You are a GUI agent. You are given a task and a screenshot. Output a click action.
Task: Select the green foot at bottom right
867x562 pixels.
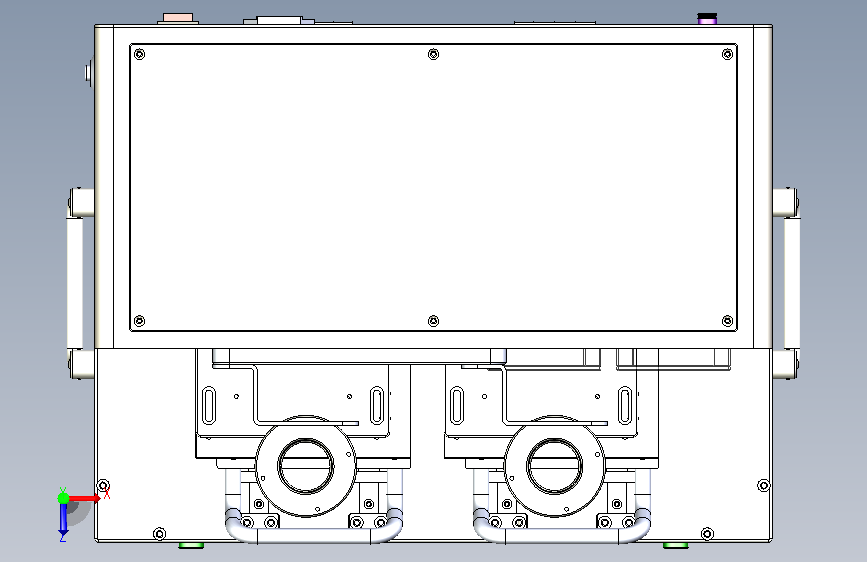click(676, 546)
